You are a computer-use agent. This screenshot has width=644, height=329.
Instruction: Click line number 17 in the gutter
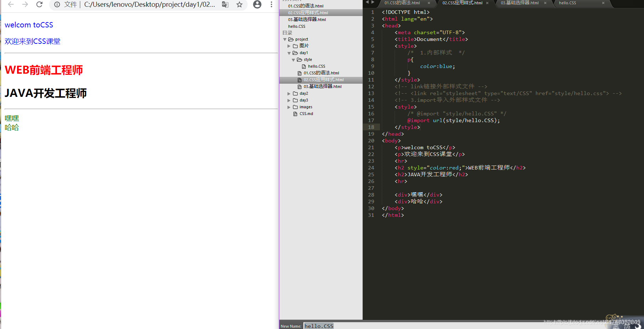(x=371, y=120)
